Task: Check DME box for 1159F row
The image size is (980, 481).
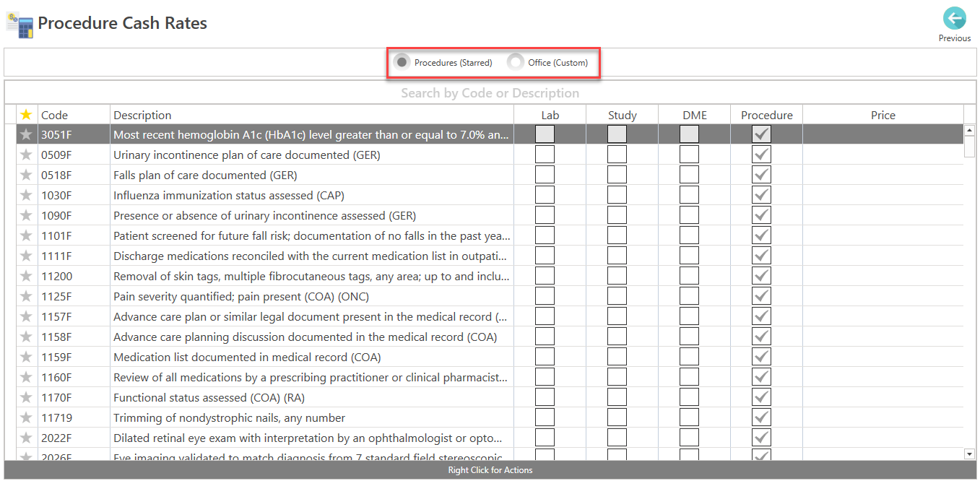Action: click(x=689, y=357)
